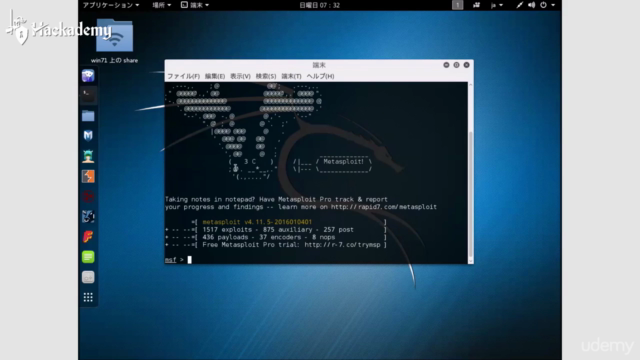Launch Metasploit from the dock
The width and height of the screenshot is (640, 360).
click(x=88, y=136)
